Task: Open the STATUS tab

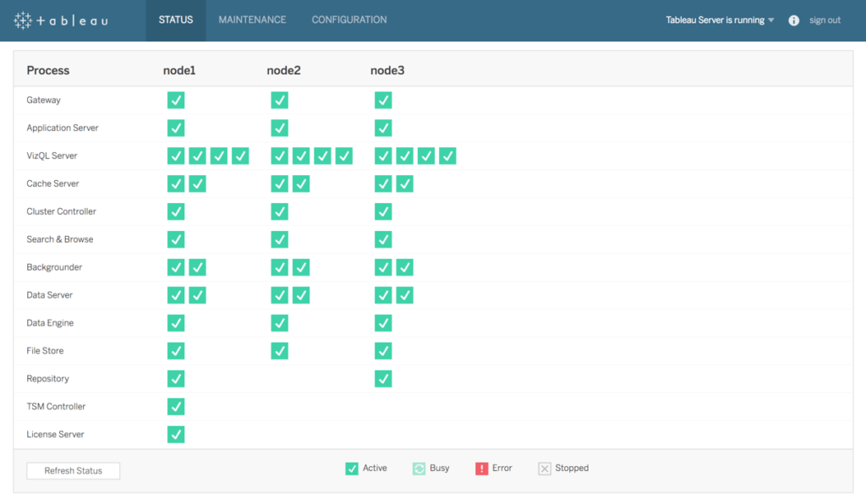Action: click(176, 20)
